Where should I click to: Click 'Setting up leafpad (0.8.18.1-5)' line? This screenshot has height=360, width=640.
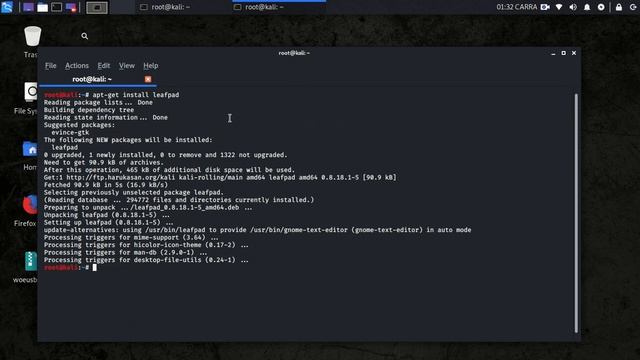click(108, 222)
